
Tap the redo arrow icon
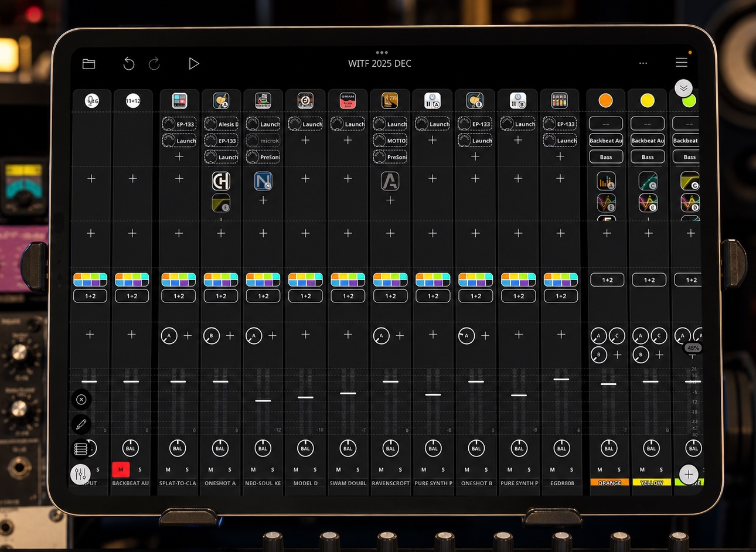click(x=154, y=64)
